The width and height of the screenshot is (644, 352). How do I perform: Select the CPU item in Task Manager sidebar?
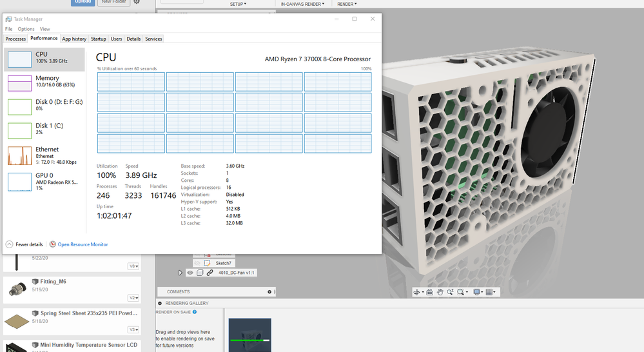tap(44, 59)
